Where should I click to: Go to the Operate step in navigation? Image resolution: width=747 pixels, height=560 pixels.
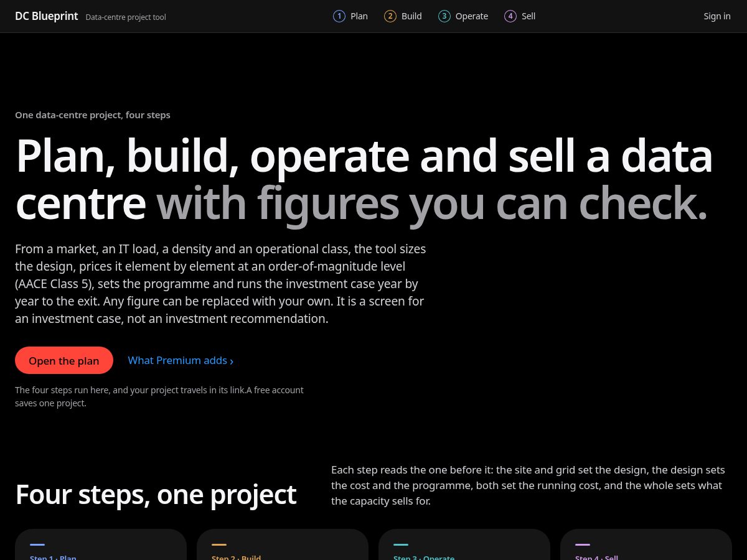(463, 16)
